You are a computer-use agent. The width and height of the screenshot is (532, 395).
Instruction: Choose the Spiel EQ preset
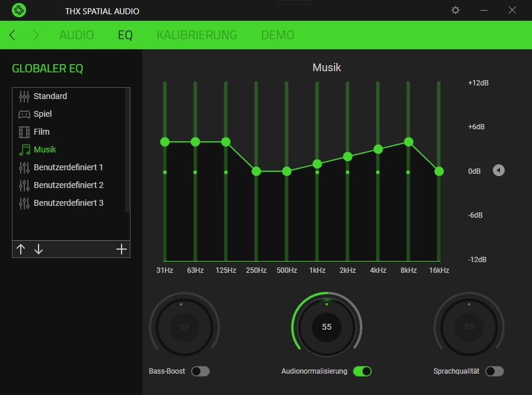tap(69, 114)
